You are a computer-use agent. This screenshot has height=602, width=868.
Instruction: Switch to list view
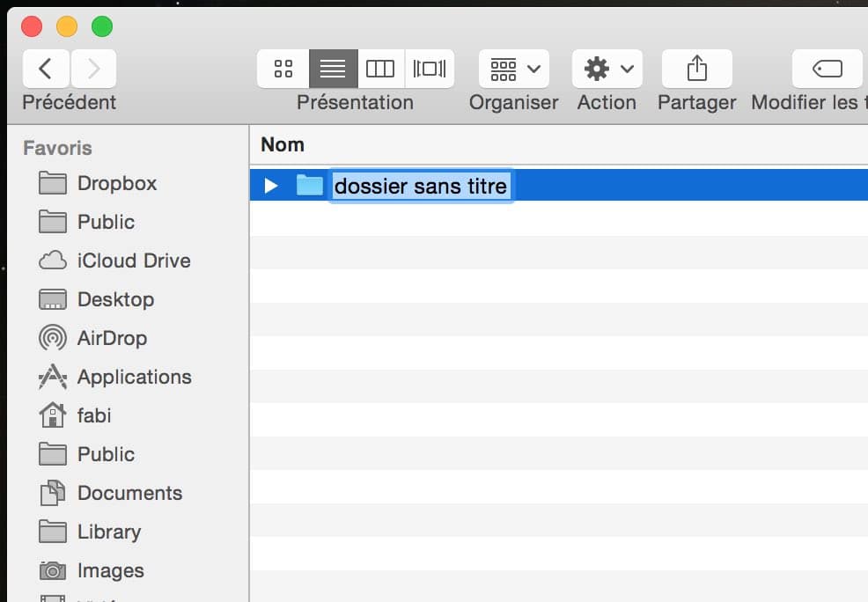[334, 69]
